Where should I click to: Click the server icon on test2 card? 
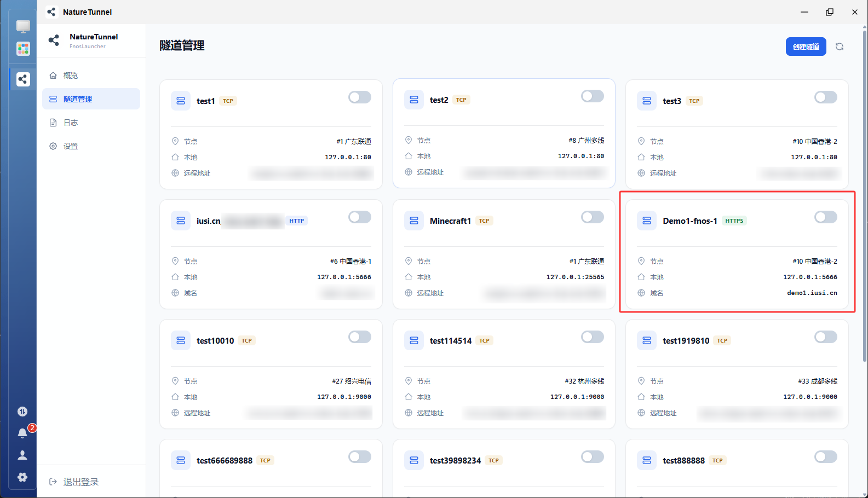(414, 100)
